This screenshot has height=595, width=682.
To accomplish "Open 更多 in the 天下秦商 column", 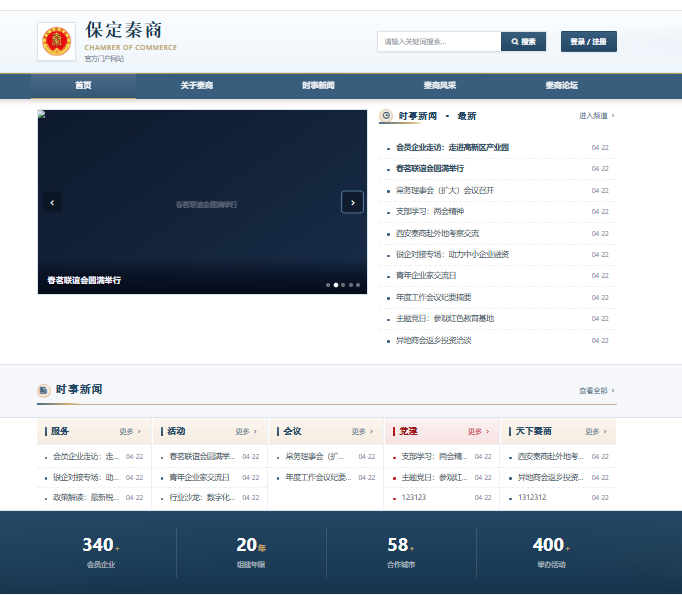I will click(x=595, y=431).
